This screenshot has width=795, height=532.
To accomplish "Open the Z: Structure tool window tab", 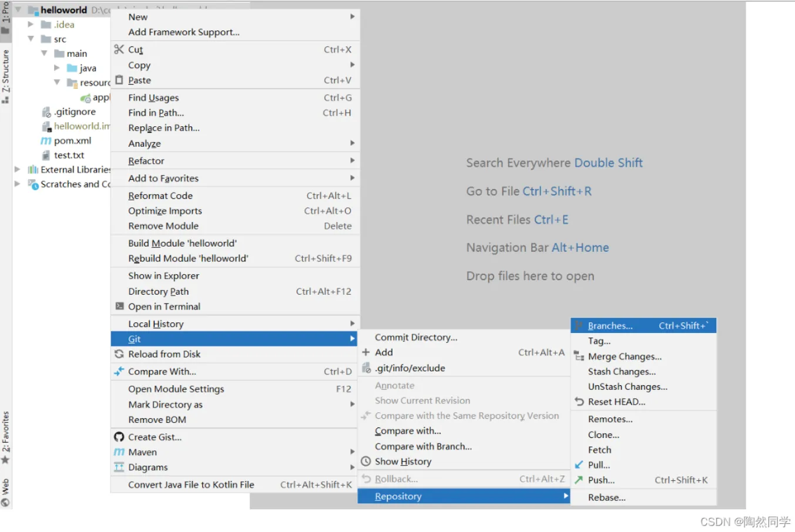I will click(x=5, y=76).
